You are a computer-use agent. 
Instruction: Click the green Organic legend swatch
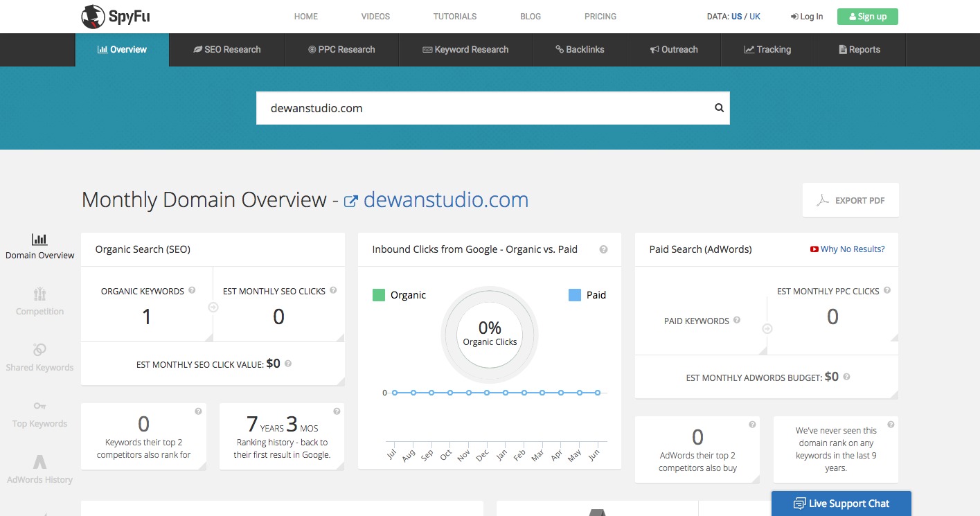pyautogui.click(x=379, y=295)
